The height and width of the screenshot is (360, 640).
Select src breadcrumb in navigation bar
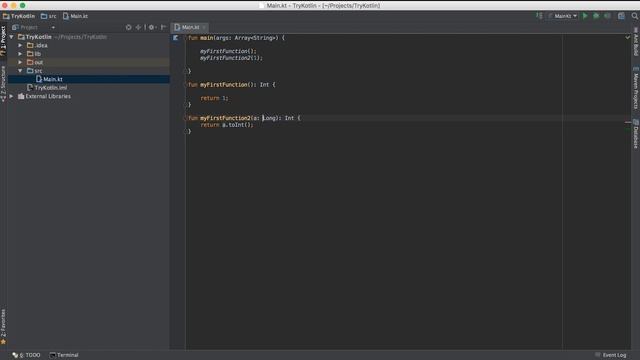49,16
